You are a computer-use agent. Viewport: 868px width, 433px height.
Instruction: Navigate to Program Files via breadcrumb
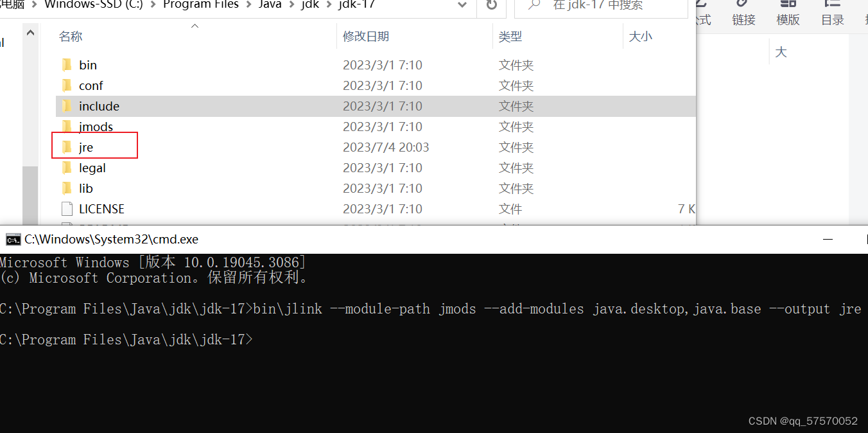[200, 5]
